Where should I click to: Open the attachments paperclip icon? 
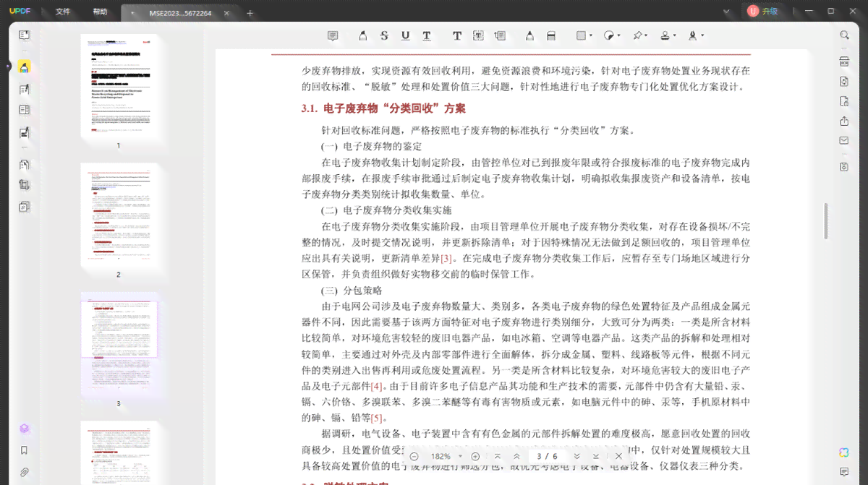[24, 473]
